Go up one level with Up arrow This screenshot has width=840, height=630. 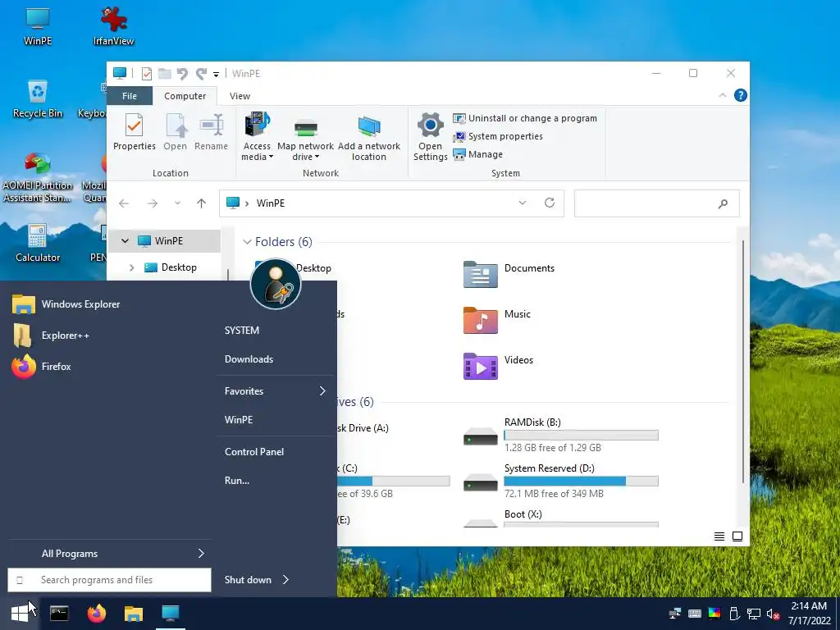pos(202,203)
